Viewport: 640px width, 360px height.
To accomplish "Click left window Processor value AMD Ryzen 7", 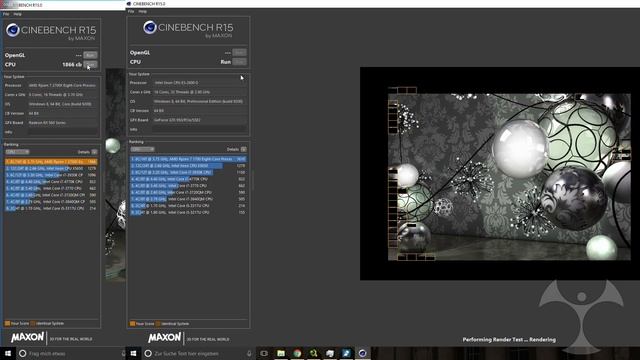I will click(62, 85).
